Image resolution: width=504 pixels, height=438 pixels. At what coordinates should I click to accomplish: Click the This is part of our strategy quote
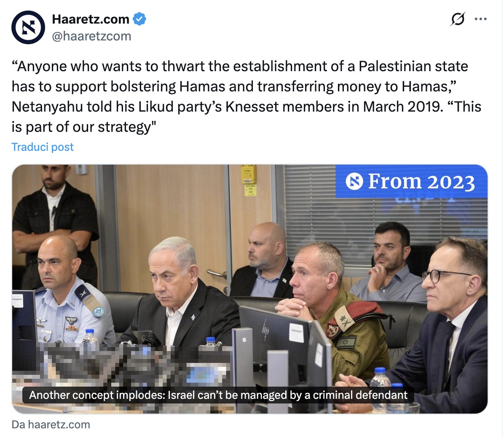click(246, 116)
